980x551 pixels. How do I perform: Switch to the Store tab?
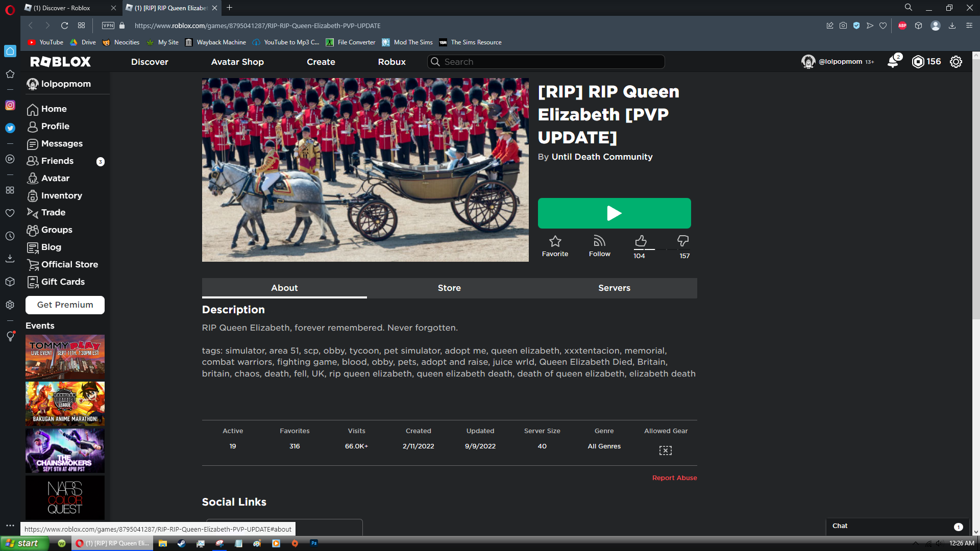[449, 288]
